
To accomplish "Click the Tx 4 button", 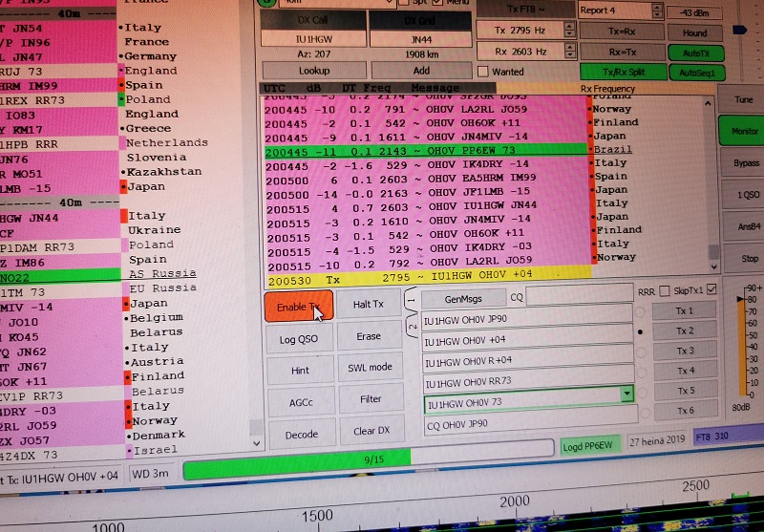I will 686,371.
